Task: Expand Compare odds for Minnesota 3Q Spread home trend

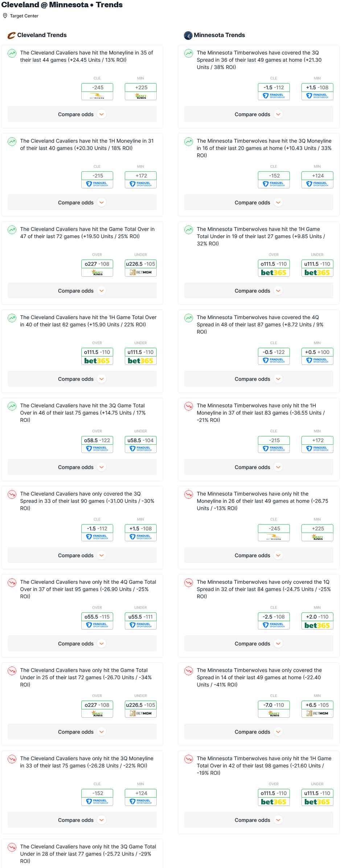Action: pos(259,114)
